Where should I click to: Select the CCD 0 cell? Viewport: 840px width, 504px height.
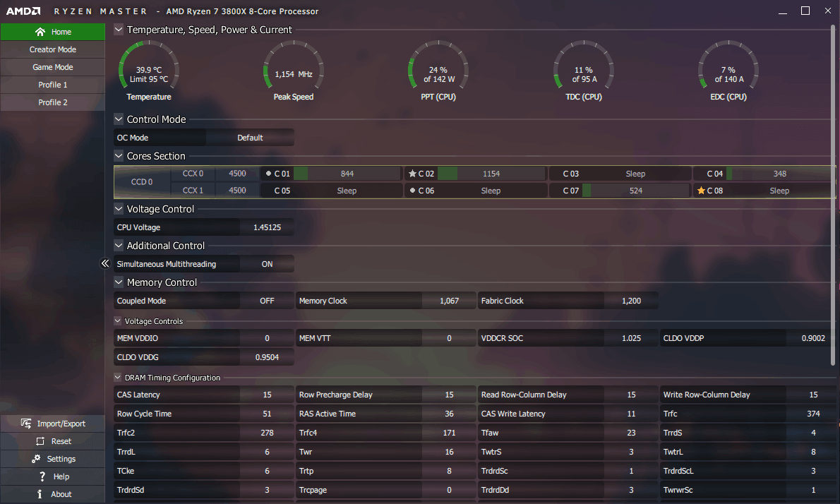(142, 182)
